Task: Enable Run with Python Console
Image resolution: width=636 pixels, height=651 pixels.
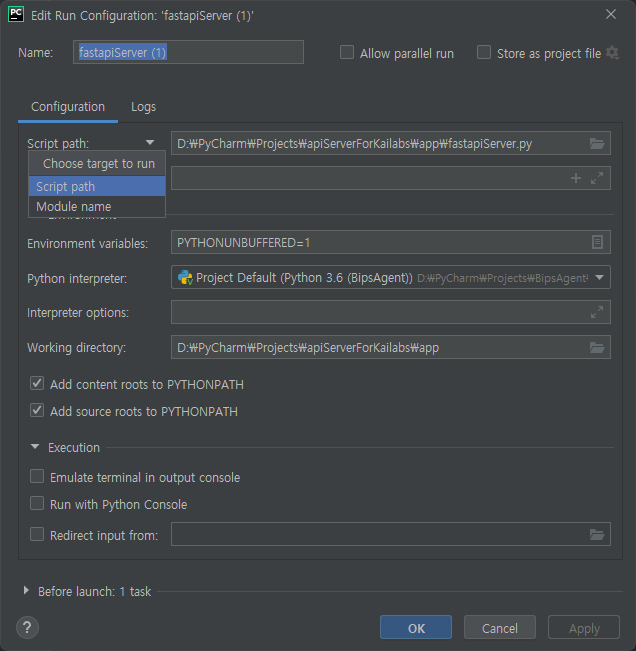Action: (x=37, y=503)
